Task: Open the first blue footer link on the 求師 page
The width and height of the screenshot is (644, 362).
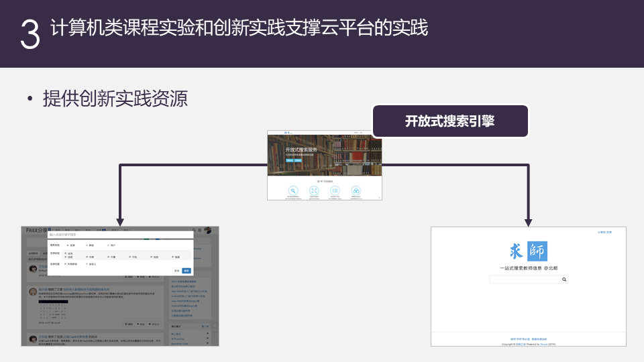Action: (x=520, y=339)
